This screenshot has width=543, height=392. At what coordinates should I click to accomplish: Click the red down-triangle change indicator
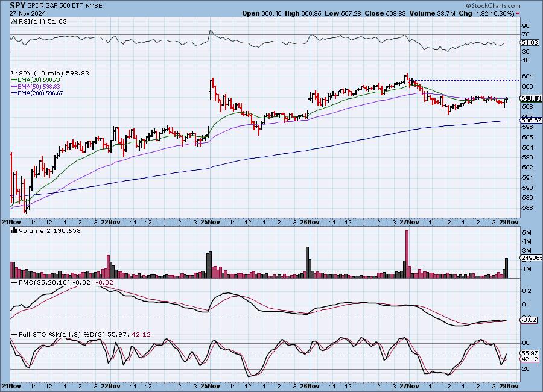pos(518,14)
